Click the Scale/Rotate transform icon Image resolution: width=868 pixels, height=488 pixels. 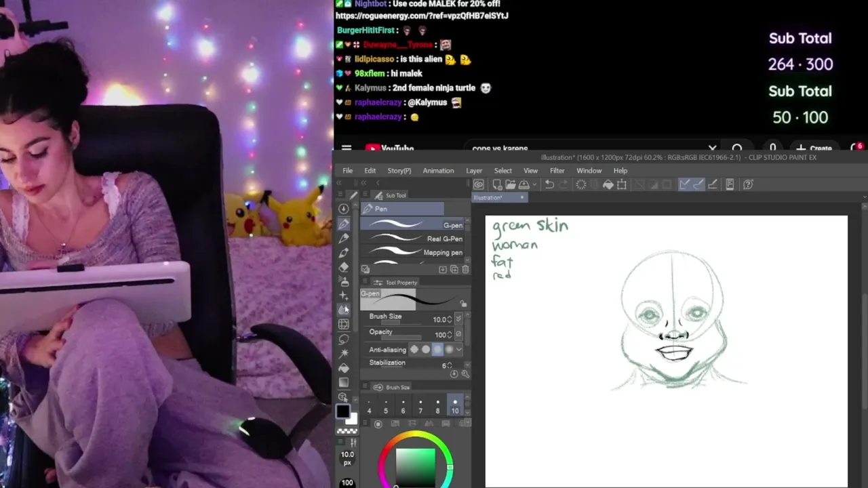[622, 184]
